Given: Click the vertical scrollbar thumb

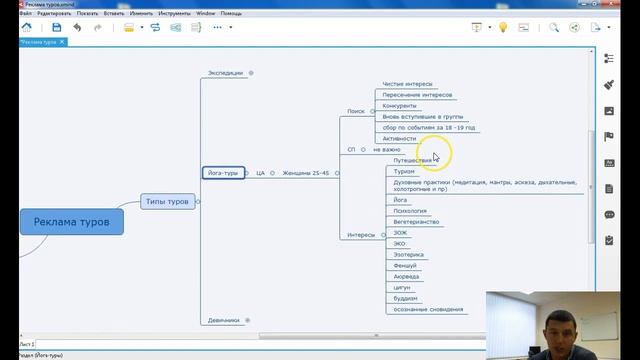Looking at the screenshot, I should tap(591, 187).
